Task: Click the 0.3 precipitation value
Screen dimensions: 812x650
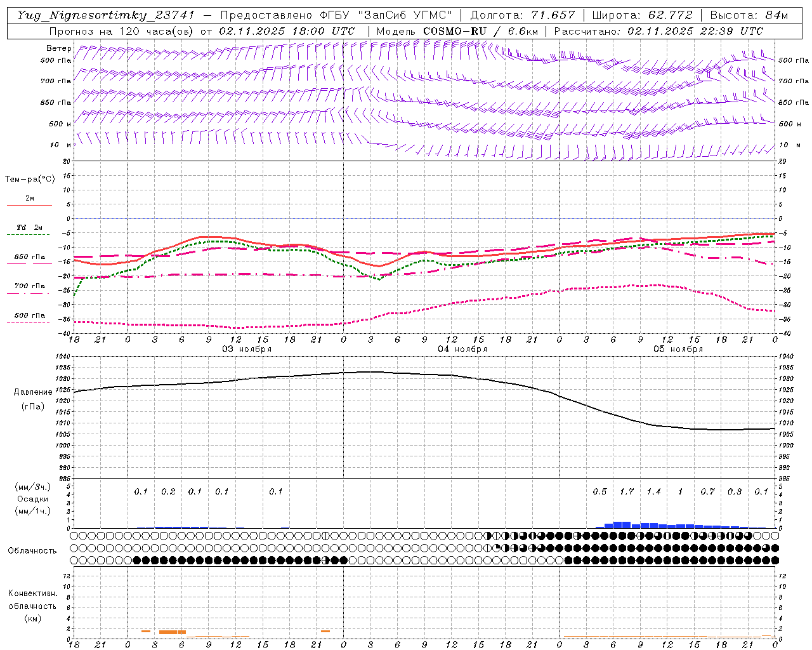Action: [x=735, y=491]
